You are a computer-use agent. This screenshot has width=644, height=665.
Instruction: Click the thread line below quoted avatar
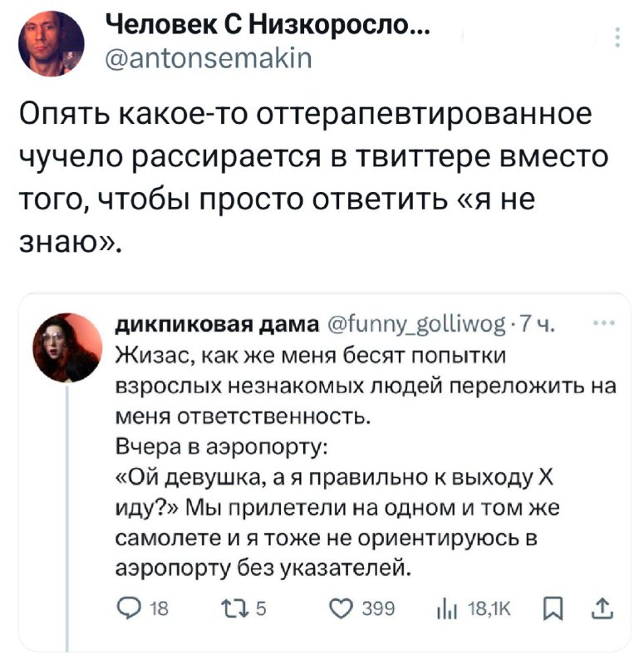pos(67,516)
